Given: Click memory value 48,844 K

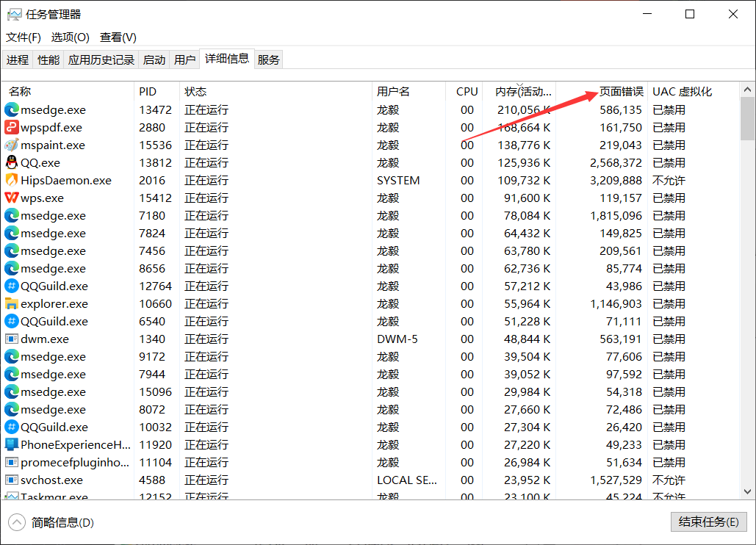Looking at the screenshot, I should [527, 339].
